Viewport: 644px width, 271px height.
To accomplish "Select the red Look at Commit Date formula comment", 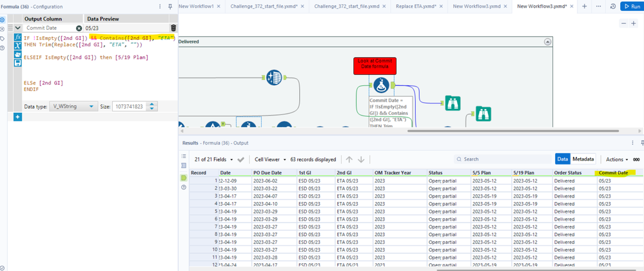I will pyautogui.click(x=375, y=66).
